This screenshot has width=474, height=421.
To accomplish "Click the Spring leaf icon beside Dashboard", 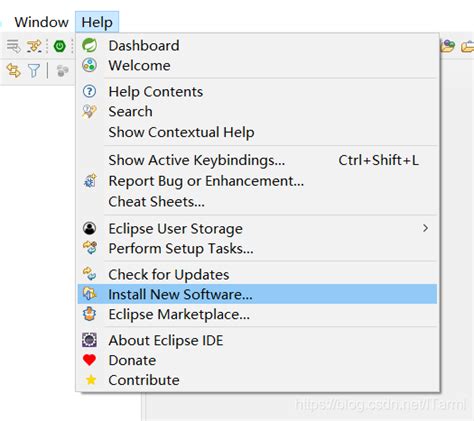I will coord(89,45).
